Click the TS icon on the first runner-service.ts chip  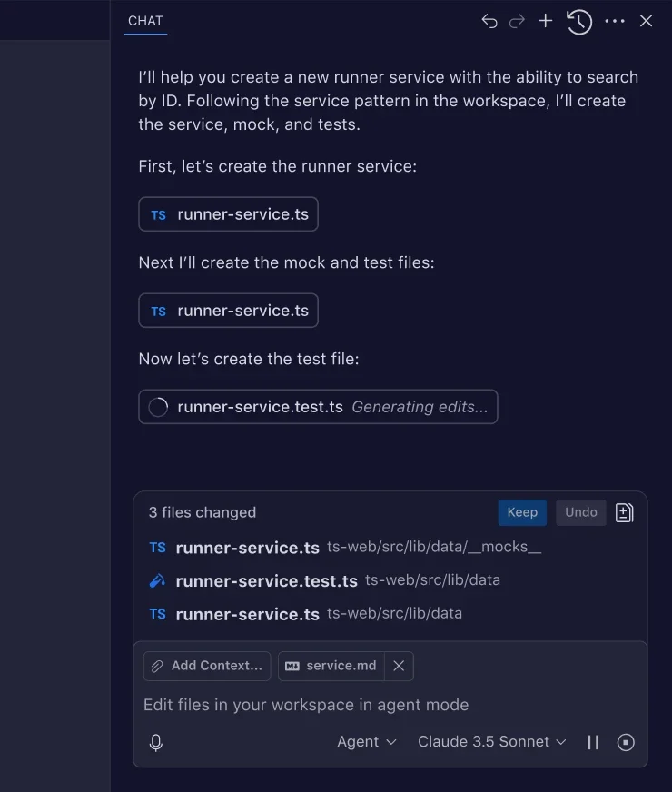coord(157,214)
